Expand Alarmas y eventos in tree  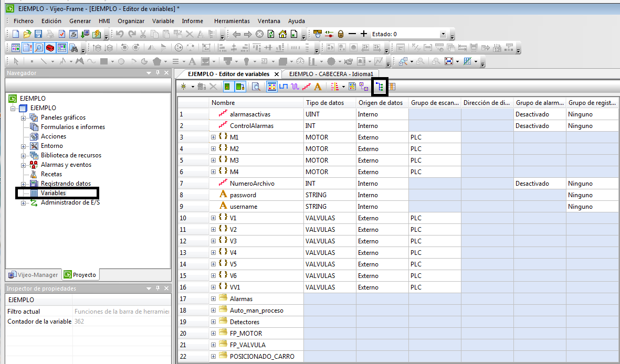click(23, 165)
